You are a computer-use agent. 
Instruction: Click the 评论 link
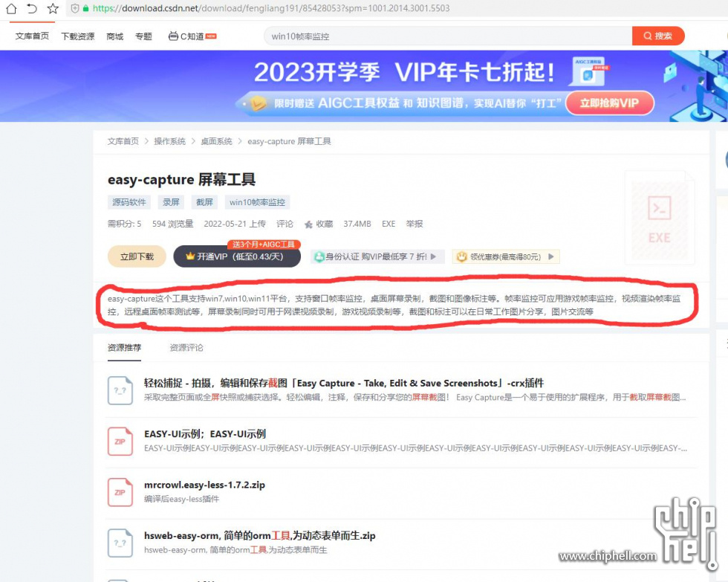(x=285, y=224)
